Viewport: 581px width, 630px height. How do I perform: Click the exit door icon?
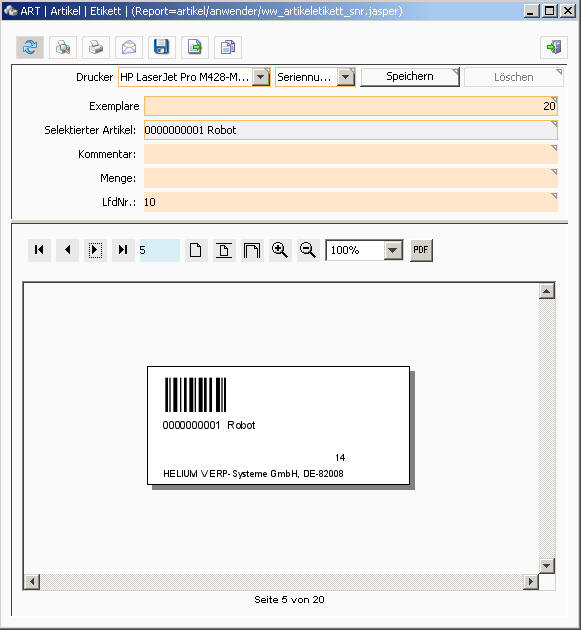click(554, 47)
